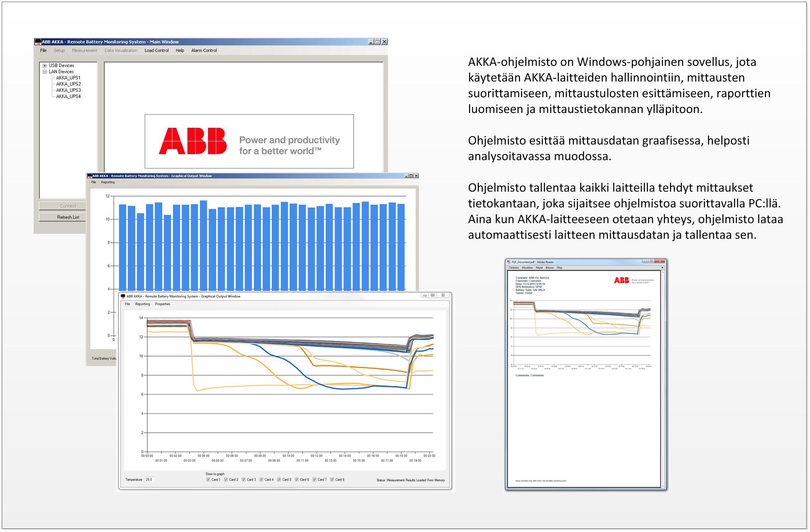The height and width of the screenshot is (532, 810).
Task: Open Alarm Control menu
Action: [x=204, y=50]
